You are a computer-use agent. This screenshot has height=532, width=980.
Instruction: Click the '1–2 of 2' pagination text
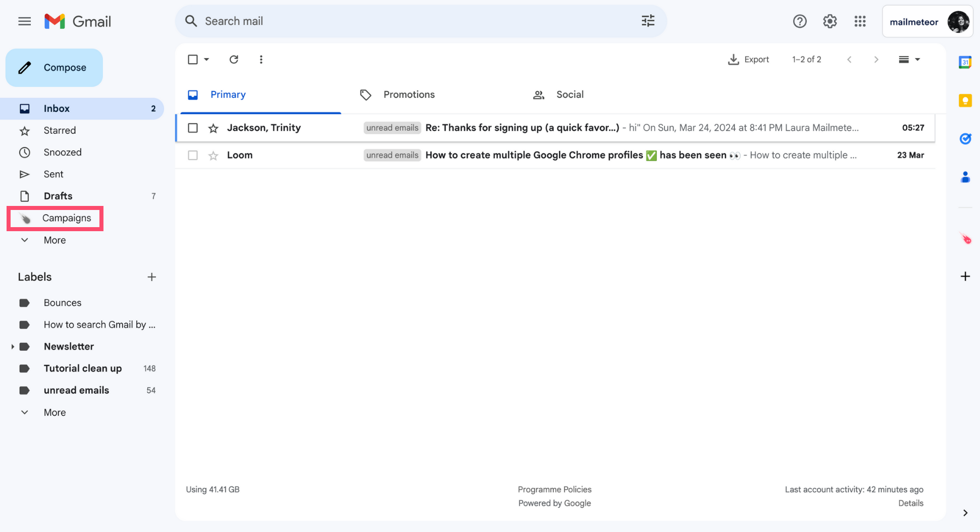(806, 60)
